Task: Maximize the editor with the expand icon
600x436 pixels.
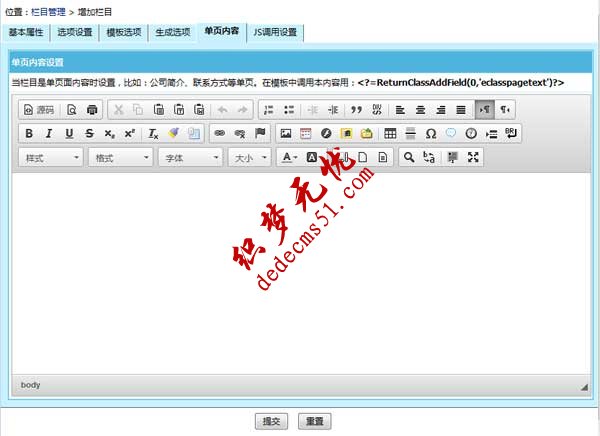Action: coord(473,157)
